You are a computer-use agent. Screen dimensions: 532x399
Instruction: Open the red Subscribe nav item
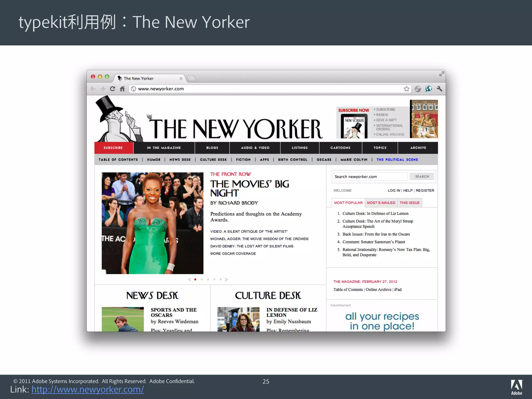point(114,148)
